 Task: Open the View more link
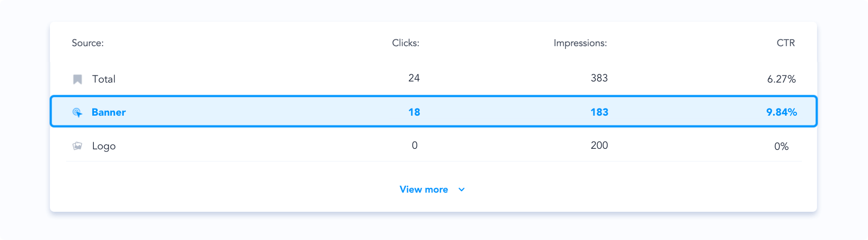(x=424, y=190)
